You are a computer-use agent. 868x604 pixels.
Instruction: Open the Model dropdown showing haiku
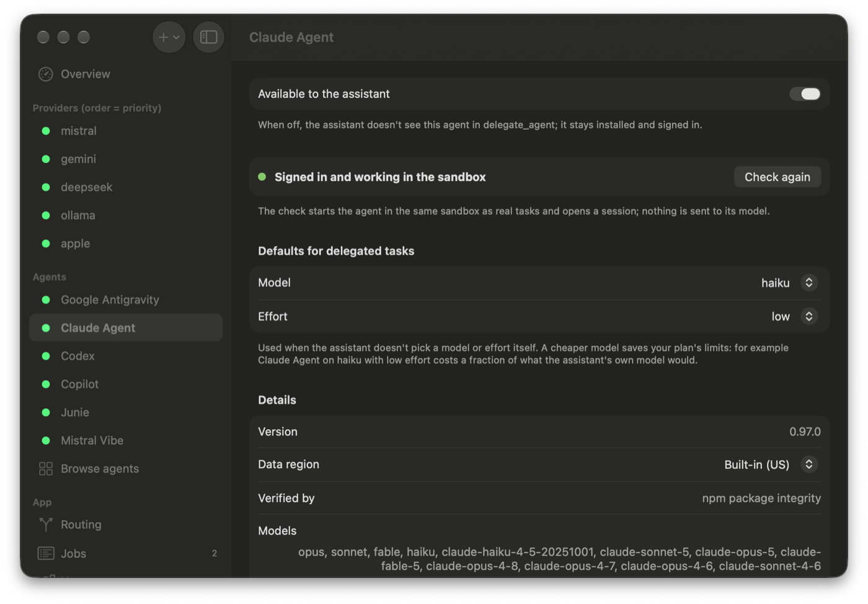point(789,283)
